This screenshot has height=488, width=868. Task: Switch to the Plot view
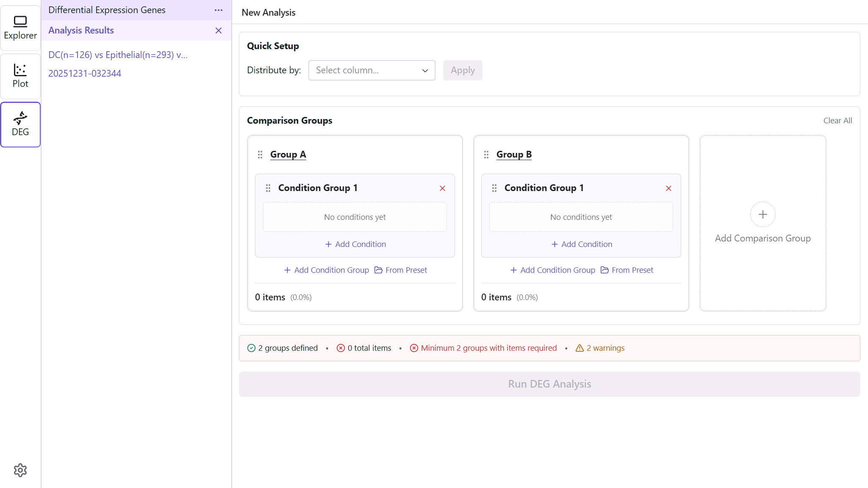coord(20,76)
